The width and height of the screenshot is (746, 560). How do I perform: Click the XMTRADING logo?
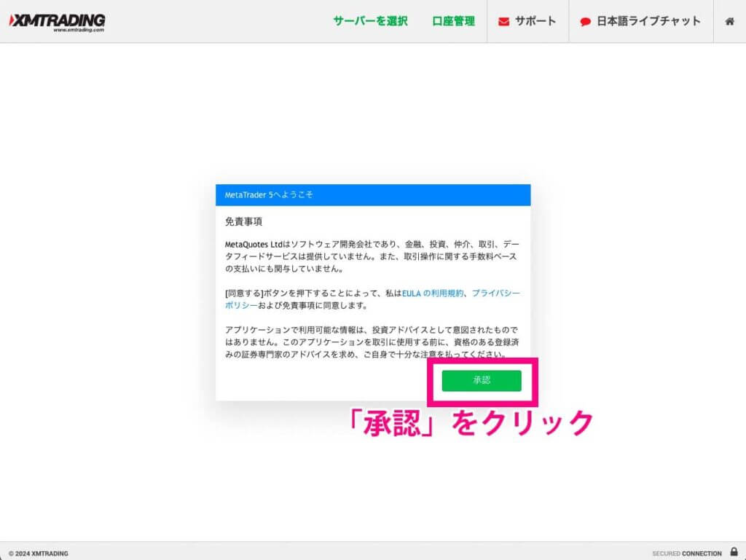coord(57,19)
